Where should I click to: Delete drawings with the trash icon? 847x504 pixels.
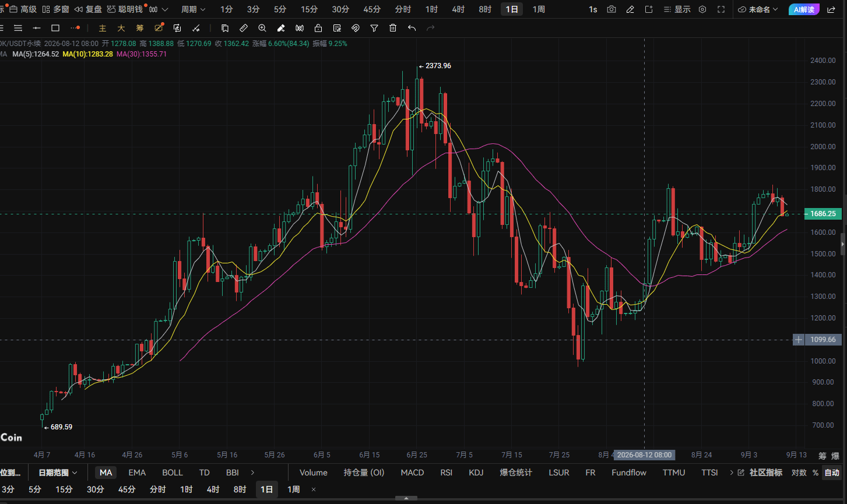coord(393,28)
